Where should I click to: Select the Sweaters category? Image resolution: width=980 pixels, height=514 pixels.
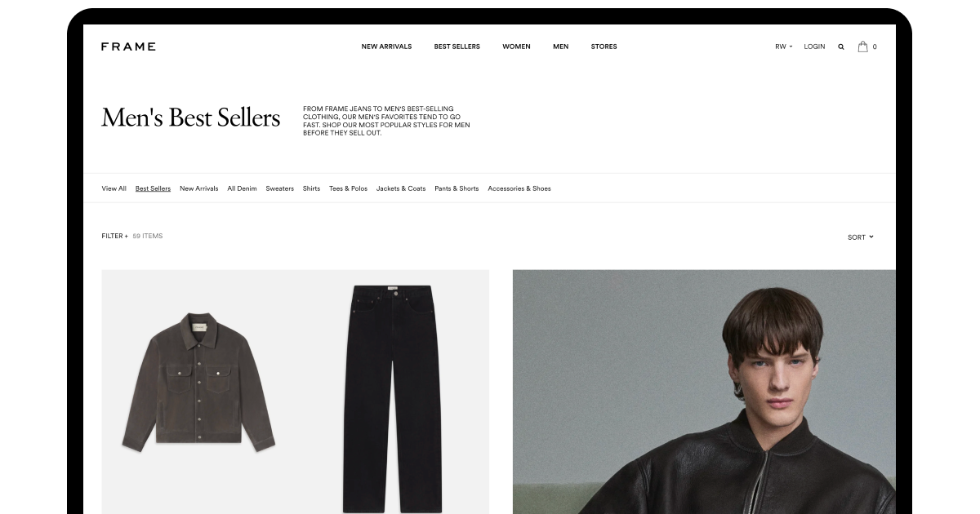pos(279,188)
